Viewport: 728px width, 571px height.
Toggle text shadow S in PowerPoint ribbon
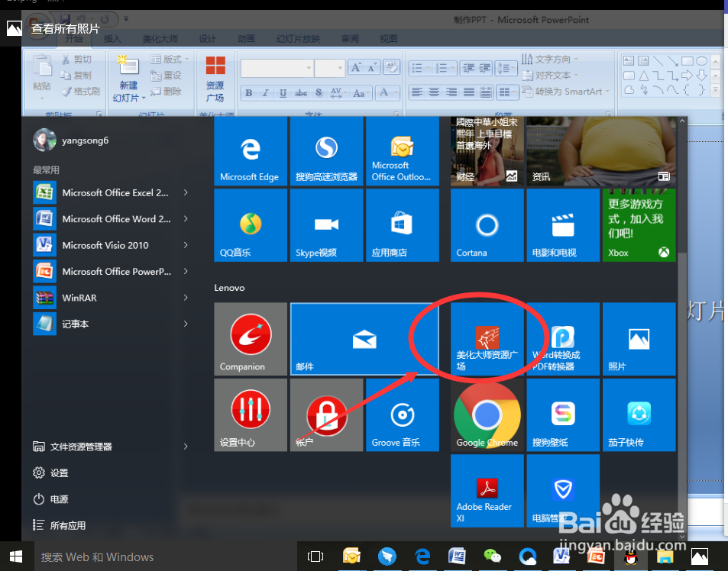click(x=319, y=93)
